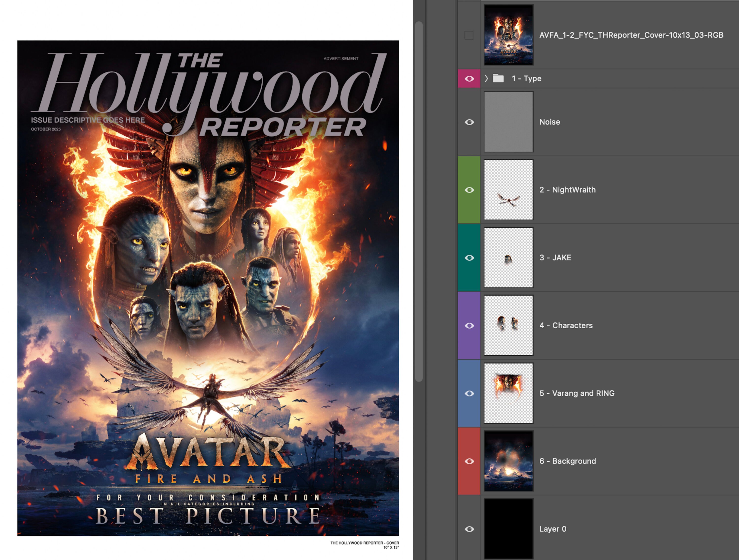Show the hidden AVFA_1-2_FYC_THReporter layer
Viewport: 739px width, 560px height.
(x=469, y=35)
